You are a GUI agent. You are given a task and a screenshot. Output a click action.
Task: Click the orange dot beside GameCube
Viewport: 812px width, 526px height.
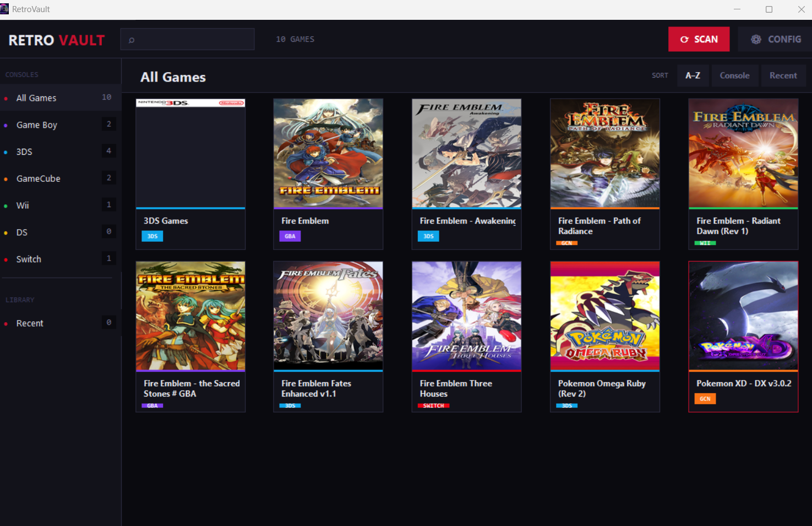(x=6, y=179)
